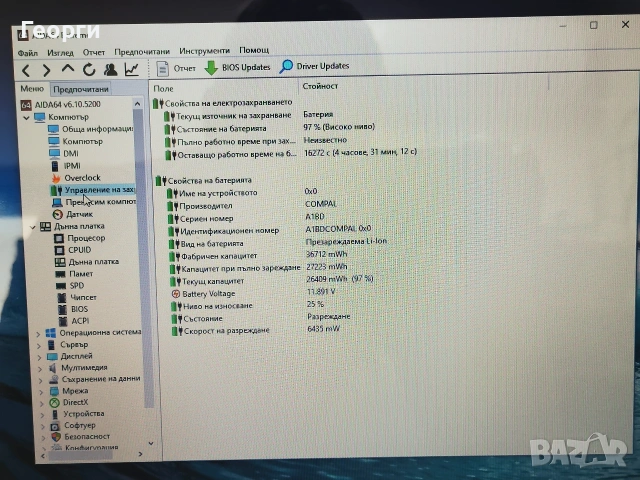Expand the Устройства branch

click(42, 415)
